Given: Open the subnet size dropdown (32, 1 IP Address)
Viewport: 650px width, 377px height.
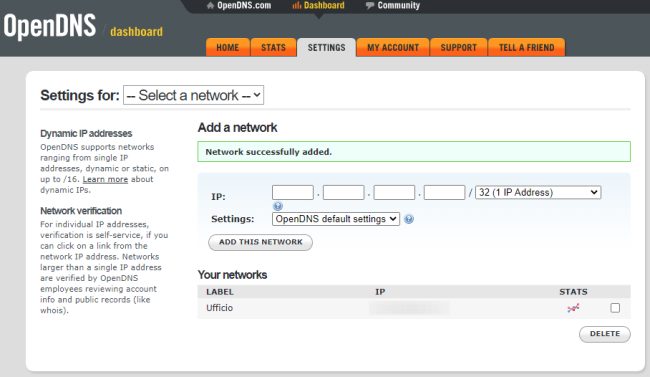Looking at the screenshot, I should click(538, 192).
